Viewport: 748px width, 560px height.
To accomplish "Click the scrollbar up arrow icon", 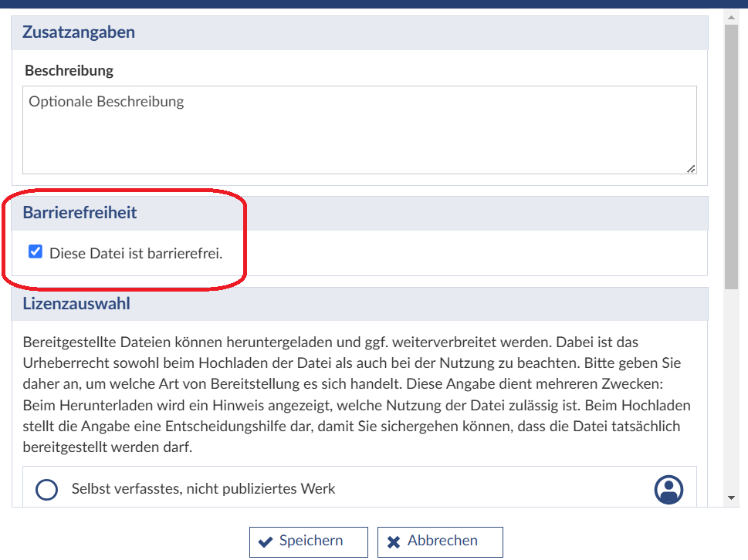I will click(x=732, y=17).
